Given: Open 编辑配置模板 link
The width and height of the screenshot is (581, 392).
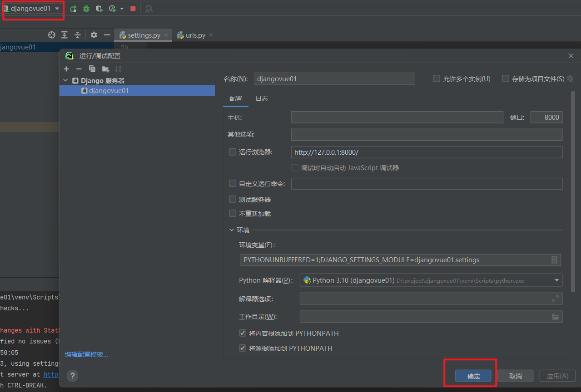Looking at the screenshot, I should [86, 354].
